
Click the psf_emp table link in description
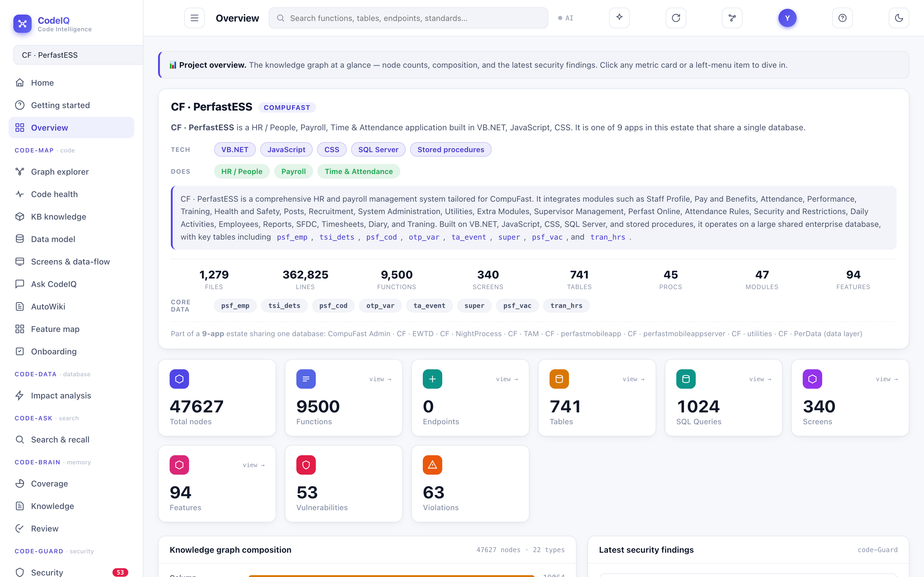pos(292,237)
